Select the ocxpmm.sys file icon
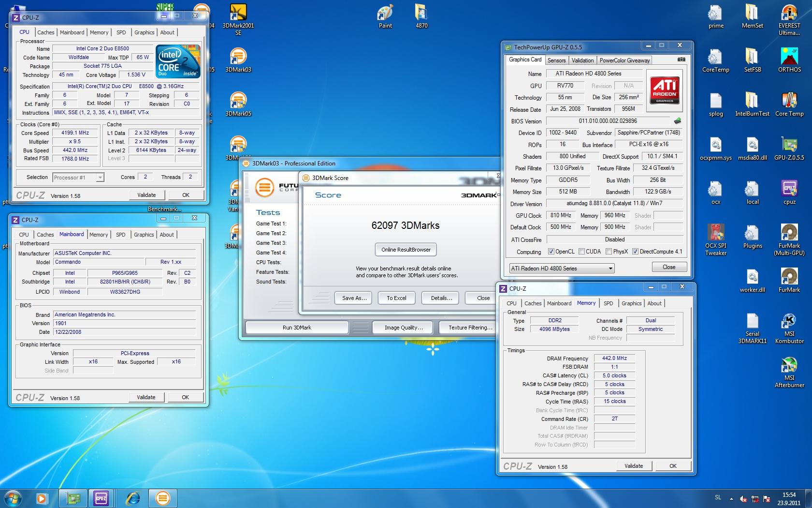812x508 pixels. pos(716,149)
